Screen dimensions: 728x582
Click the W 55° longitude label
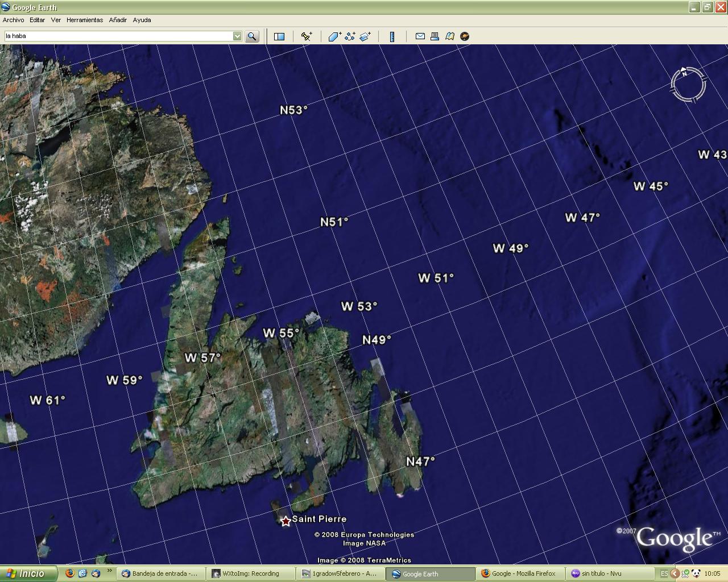pyautogui.click(x=281, y=333)
